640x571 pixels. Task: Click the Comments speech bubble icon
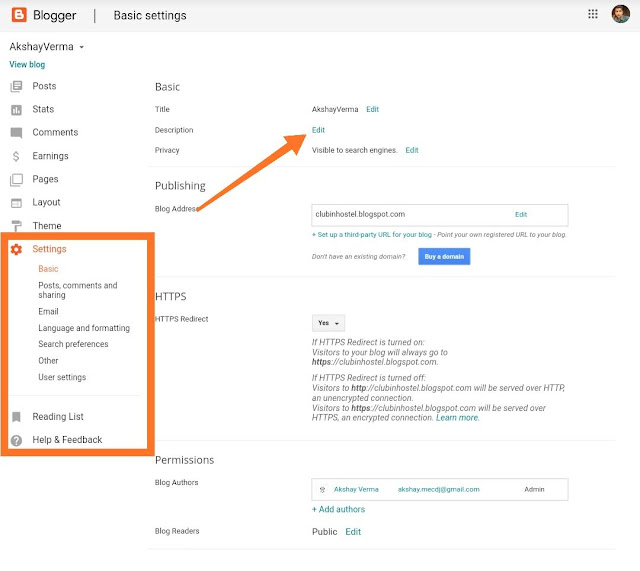point(16,133)
